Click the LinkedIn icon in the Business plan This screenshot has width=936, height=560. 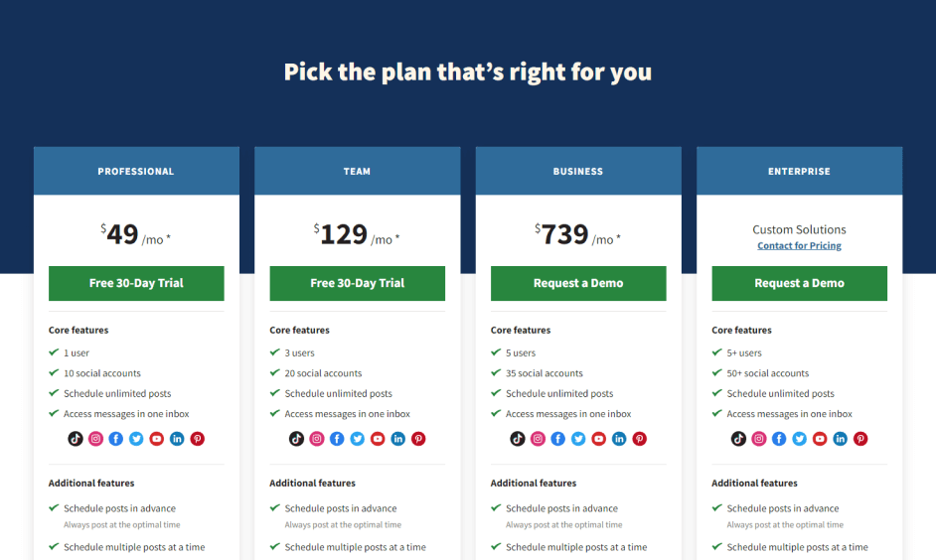[x=619, y=439]
